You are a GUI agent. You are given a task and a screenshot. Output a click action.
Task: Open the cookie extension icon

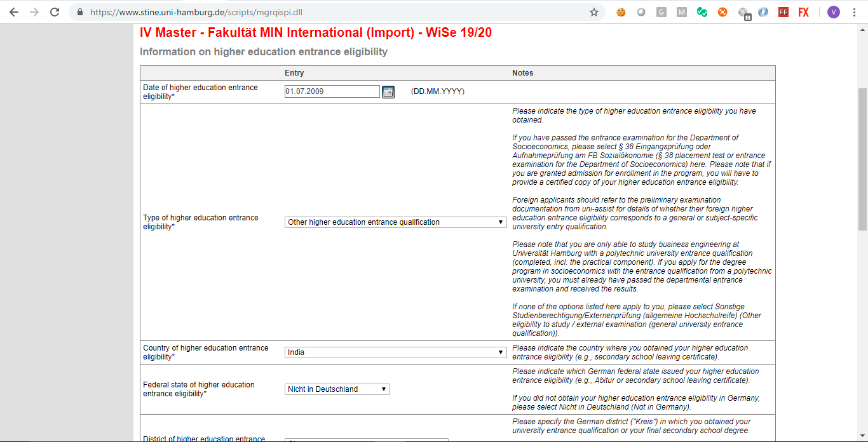point(621,12)
